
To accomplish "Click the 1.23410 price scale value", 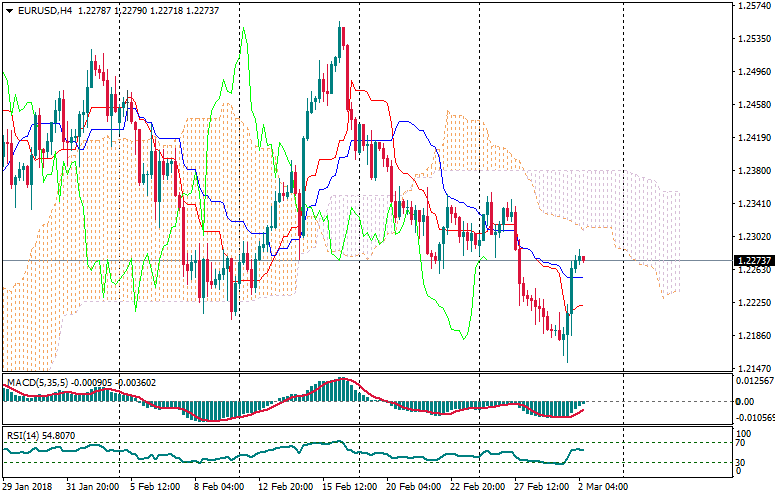I will (752, 203).
